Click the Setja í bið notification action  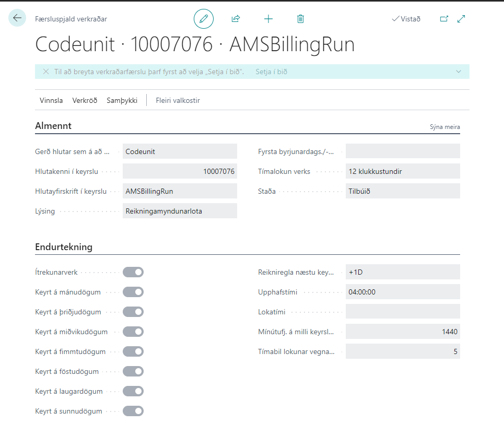pos(271,72)
